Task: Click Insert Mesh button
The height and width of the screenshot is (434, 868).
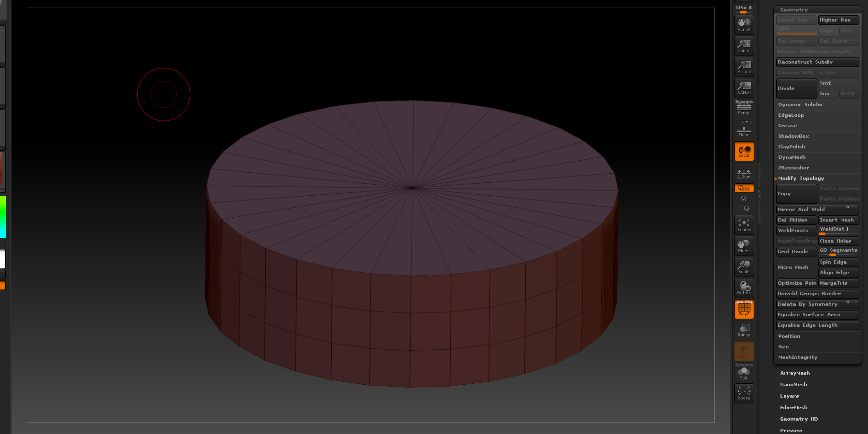Action: (838, 220)
